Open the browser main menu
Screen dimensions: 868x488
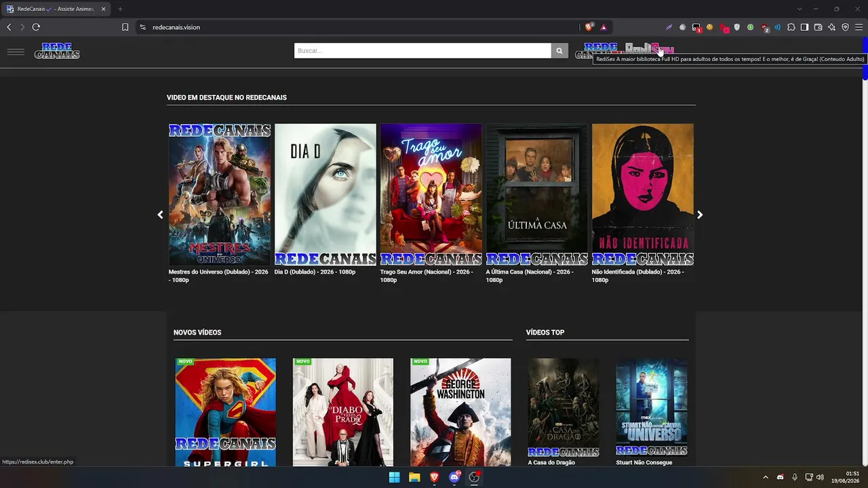[859, 27]
